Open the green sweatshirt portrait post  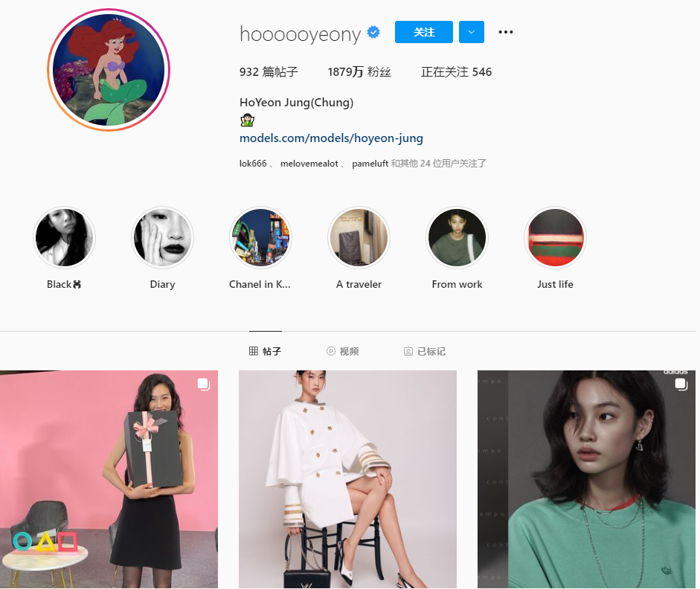tap(586, 479)
